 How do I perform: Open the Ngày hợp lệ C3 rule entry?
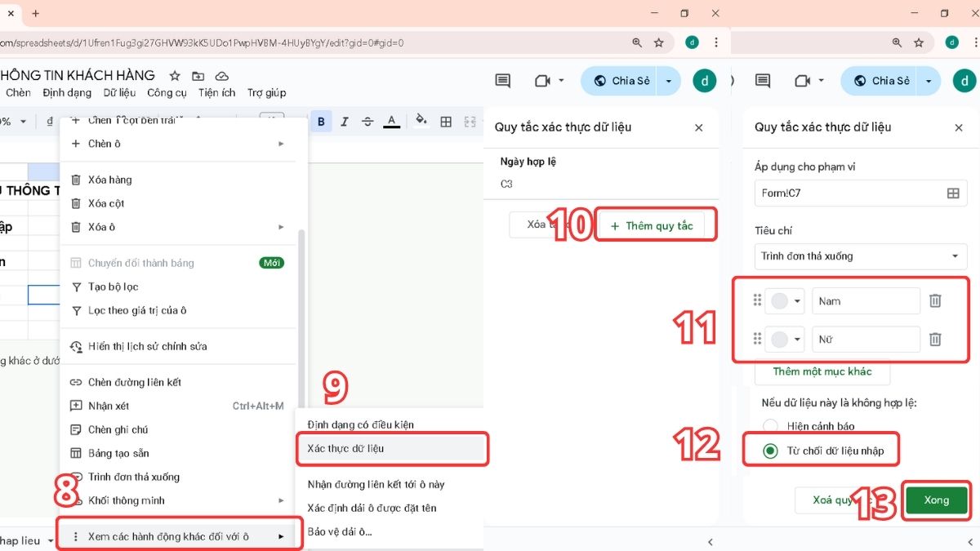click(x=602, y=172)
